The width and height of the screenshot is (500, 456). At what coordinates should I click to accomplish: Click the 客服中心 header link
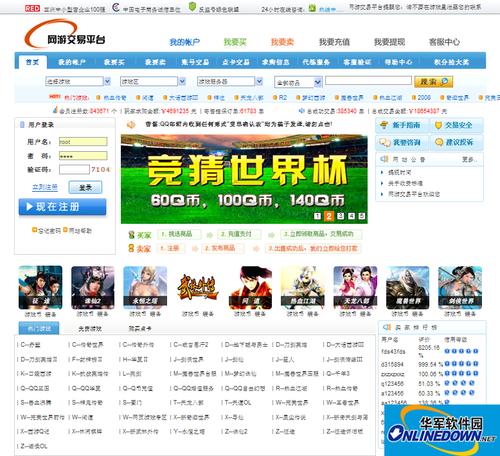pyautogui.click(x=444, y=42)
